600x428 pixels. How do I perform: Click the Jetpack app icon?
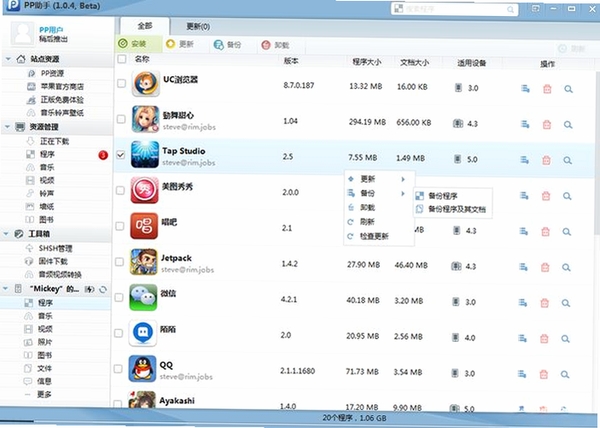tap(143, 262)
